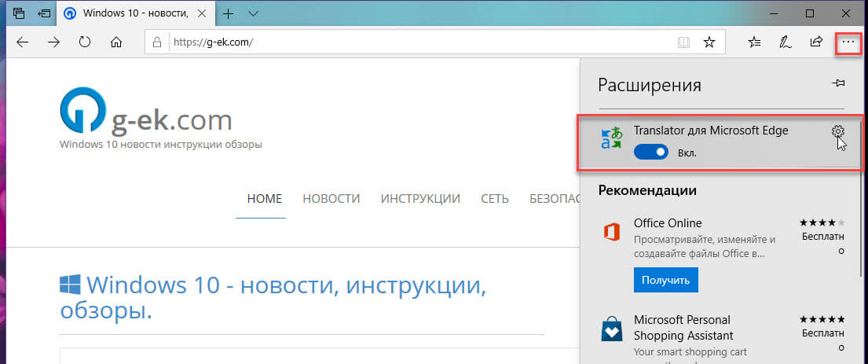Open the HOME navigation tab
The height and width of the screenshot is (364, 868).
pos(264,198)
